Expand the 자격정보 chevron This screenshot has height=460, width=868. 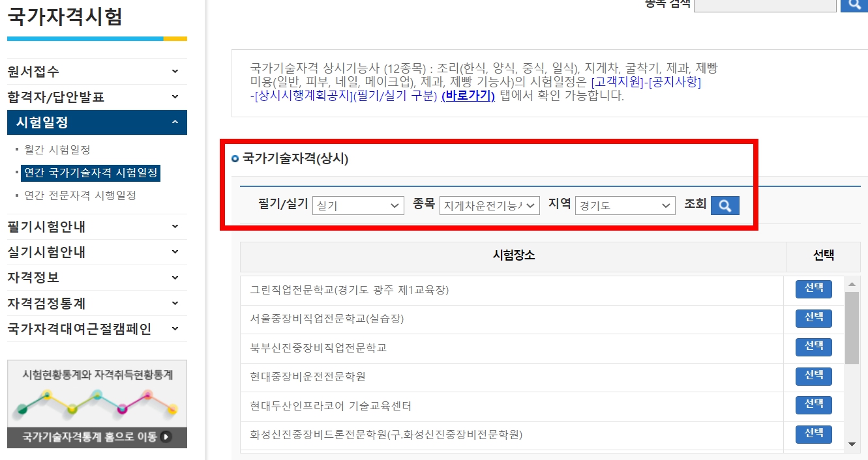click(x=175, y=277)
